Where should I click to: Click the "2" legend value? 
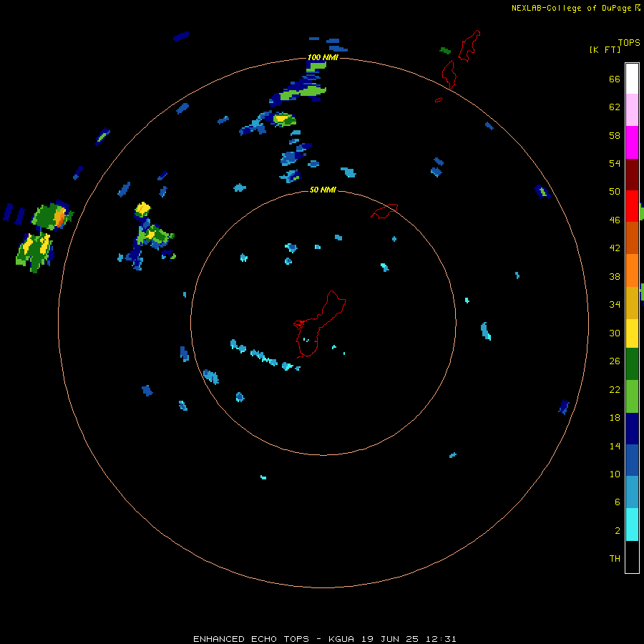pos(618,531)
